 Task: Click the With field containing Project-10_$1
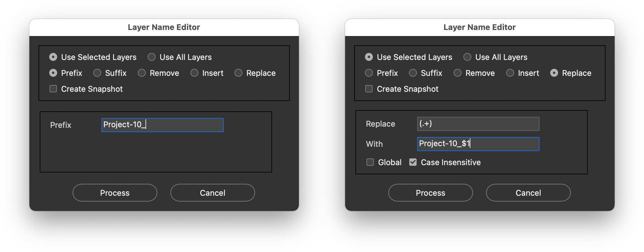478,144
